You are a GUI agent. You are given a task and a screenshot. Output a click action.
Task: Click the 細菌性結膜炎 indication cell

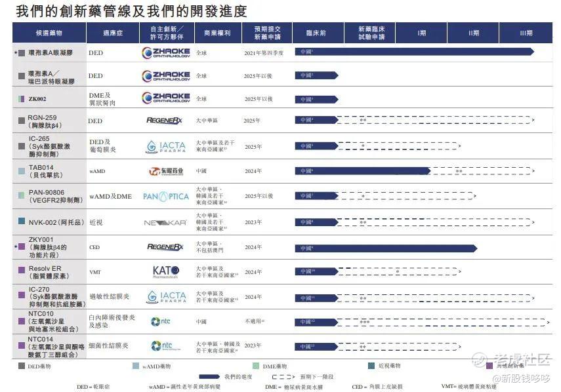click(x=108, y=345)
